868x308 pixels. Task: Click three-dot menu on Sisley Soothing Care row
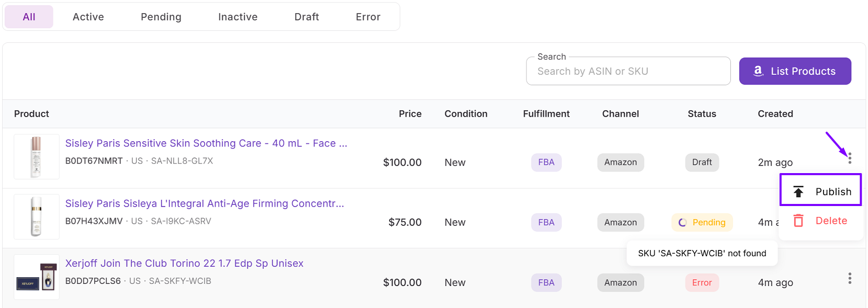click(x=849, y=158)
